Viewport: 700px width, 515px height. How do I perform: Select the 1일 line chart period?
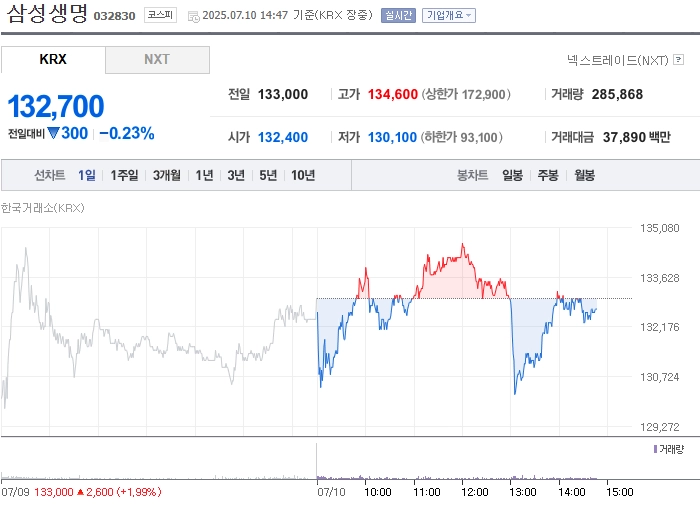[x=87, y=175]
